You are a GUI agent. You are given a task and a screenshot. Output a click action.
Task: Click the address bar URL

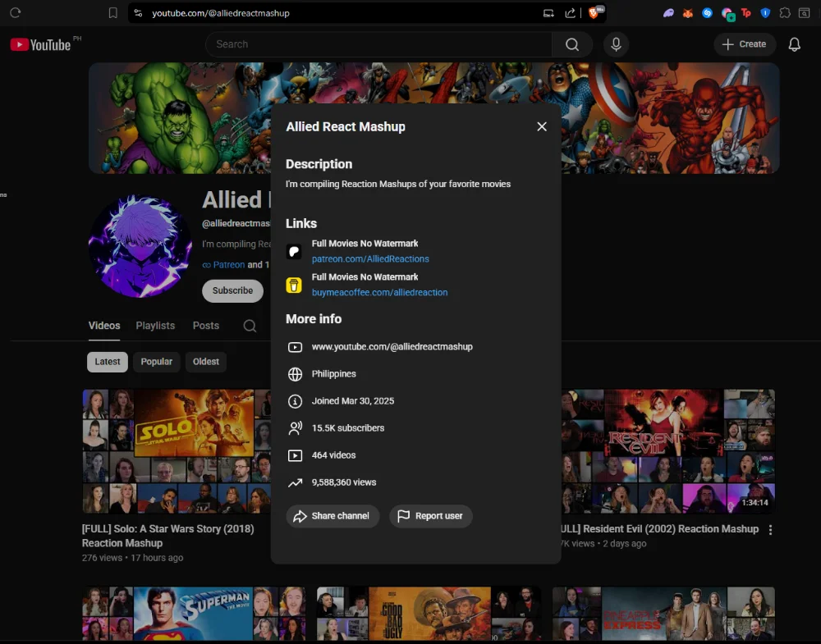(220, 13)
